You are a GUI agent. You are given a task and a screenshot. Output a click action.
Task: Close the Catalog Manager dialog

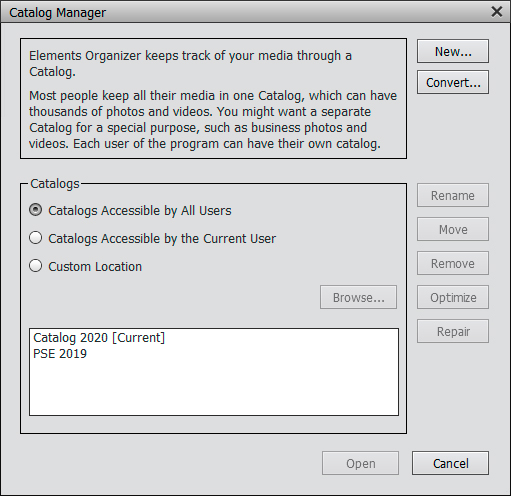click(x=497, y=12)
